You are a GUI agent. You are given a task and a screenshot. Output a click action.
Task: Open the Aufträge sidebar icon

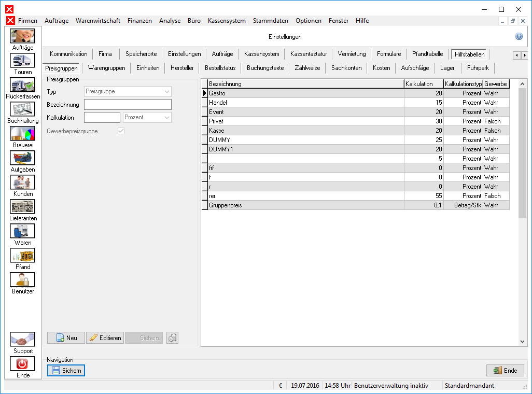pos(22,36)
